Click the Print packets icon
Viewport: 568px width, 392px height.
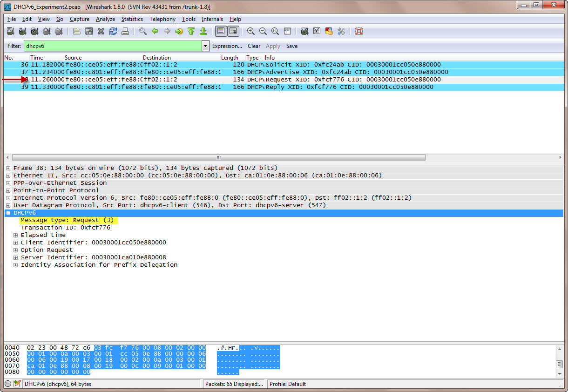click(x=125, y=31)
